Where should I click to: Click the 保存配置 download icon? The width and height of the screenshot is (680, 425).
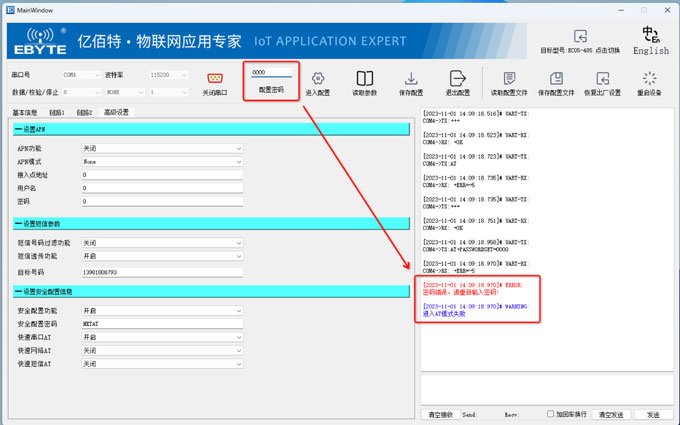411,79
